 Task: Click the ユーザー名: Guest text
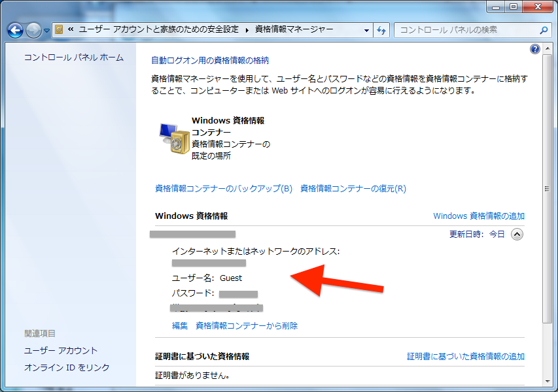click(x=207, y=278)
